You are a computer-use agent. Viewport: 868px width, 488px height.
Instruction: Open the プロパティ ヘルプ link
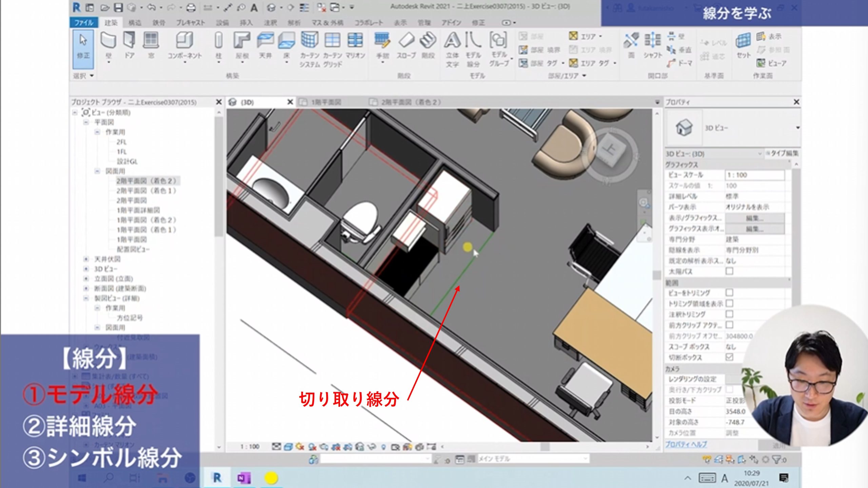point(686,444)
